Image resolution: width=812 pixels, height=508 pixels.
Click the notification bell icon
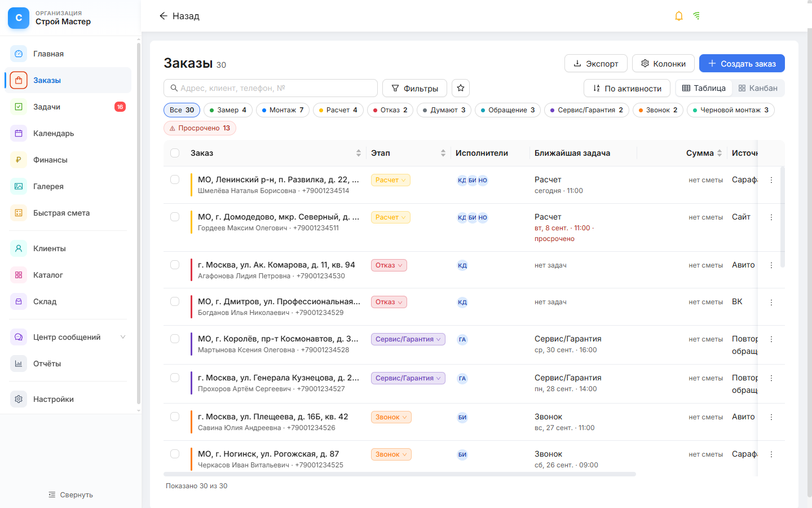click(x=679, y=16)
